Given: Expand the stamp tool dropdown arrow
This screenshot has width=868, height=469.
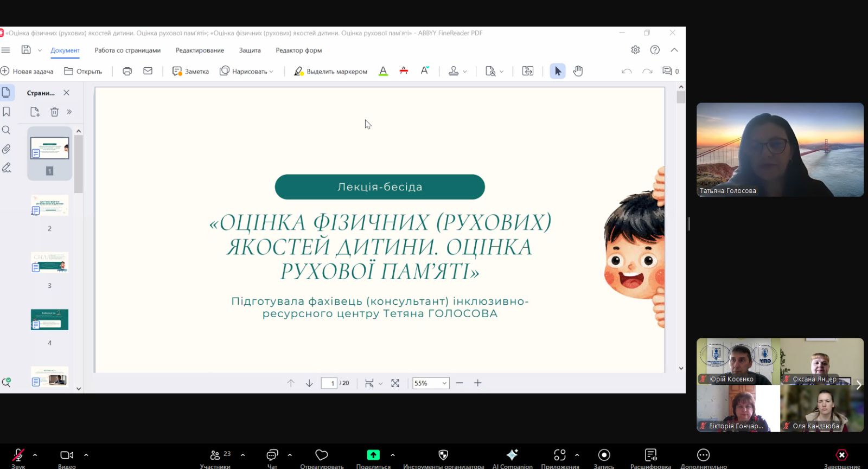Looking at the screenshot, I should 465,72.
